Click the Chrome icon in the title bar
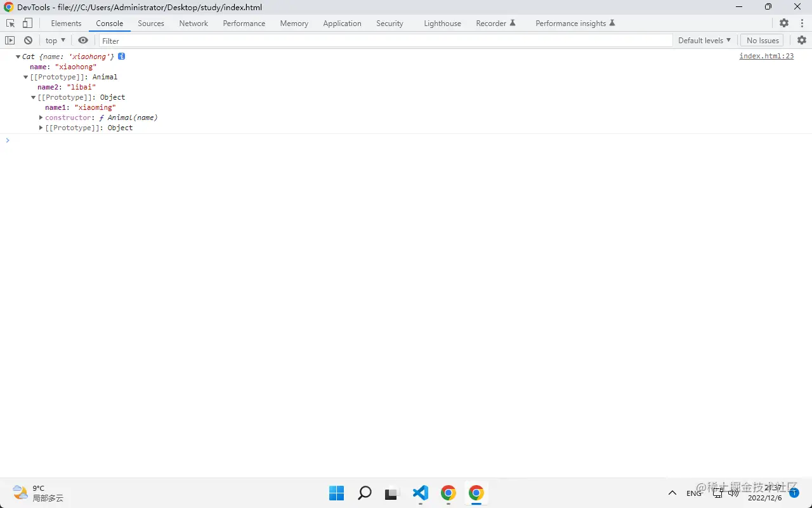The image size is (812, 508). (x=8, y=7)
